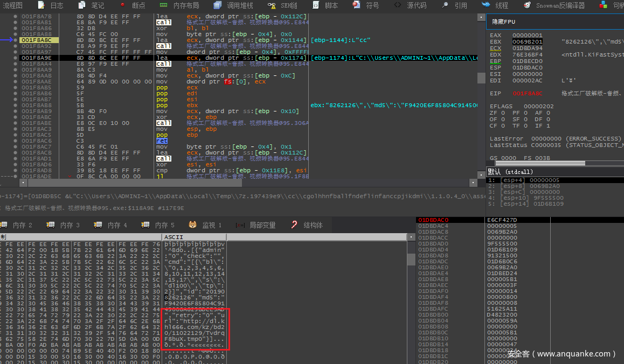Switch to the 源代码 source tab
This screenshot has width=624, height=364.
411,5
